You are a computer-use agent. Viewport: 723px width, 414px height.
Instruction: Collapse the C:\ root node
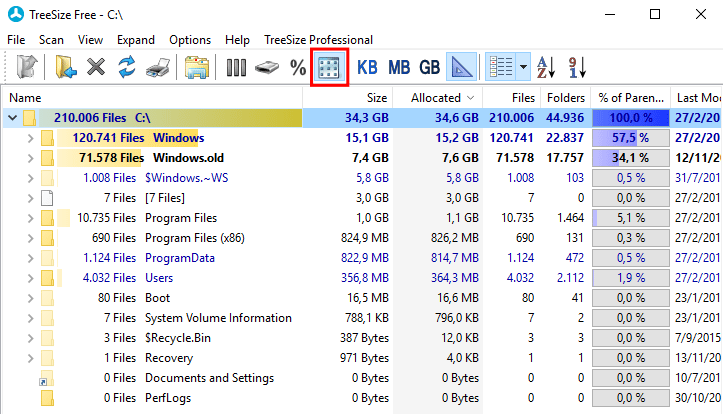pyautogui.click(x=12, y=118)
